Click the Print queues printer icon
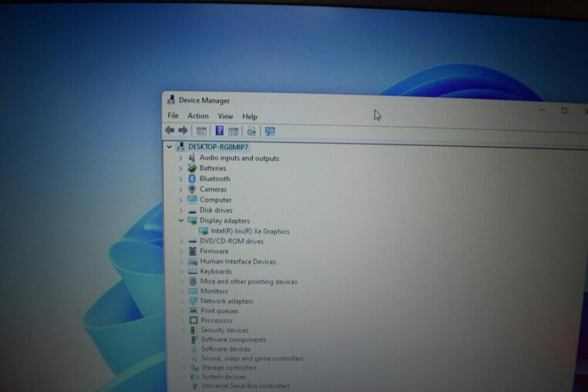This screenshot has width=588, height=392. pyautogui.click(x=193, y=310)
